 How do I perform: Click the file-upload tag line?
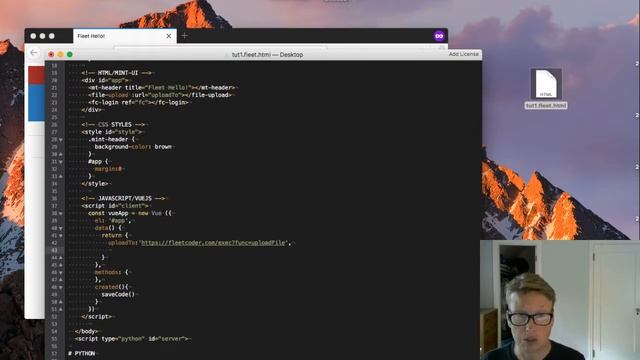(160, 95)
